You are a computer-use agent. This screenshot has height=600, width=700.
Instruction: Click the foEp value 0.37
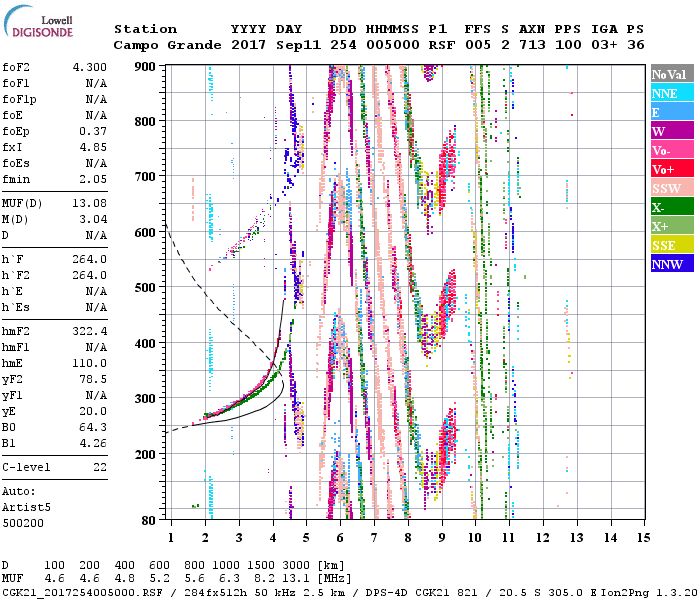coord(93,131)
